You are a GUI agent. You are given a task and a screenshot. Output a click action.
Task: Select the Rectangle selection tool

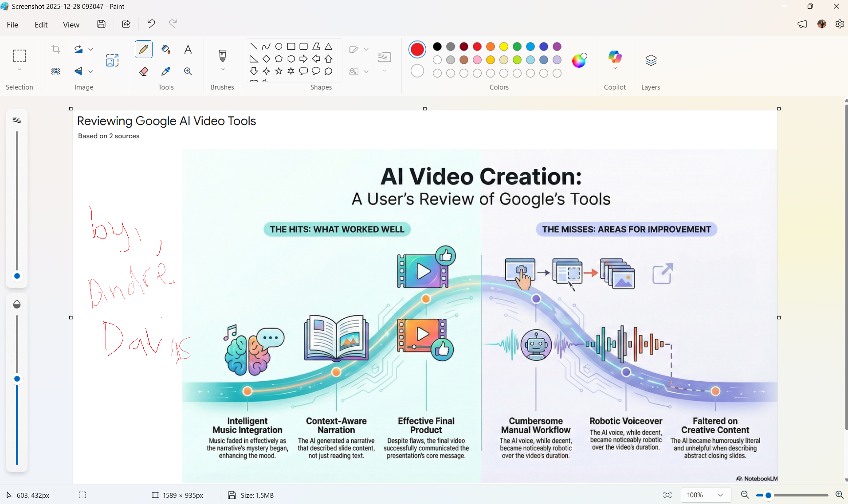point(20,56)
